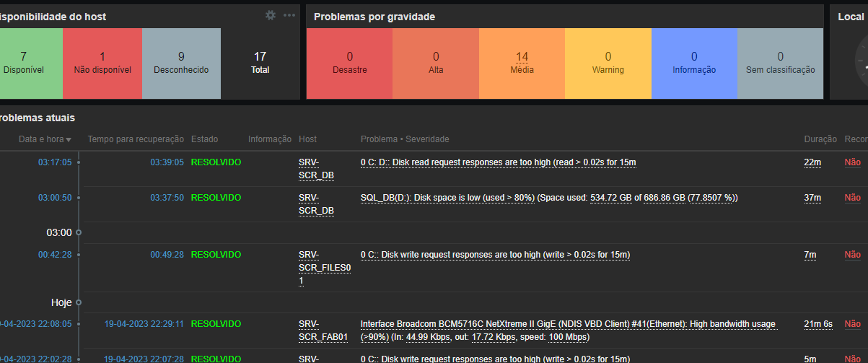Click the Hoje timeline marker
Screen dimensions: 868x363
point(61,302)
